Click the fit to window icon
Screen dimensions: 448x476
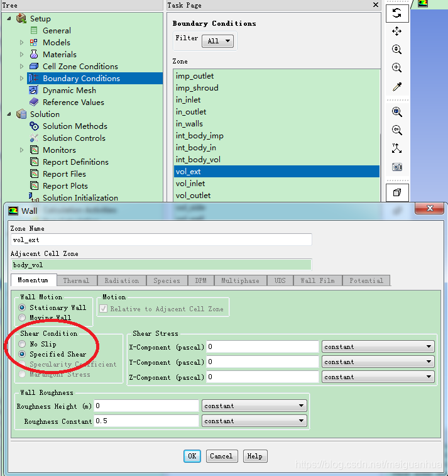[396, 112]
